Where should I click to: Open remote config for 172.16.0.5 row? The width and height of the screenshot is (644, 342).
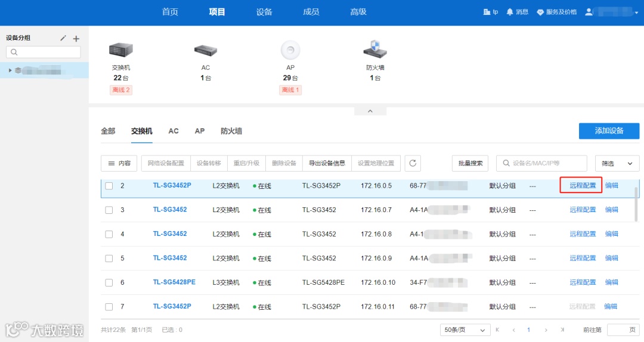(x=583, y=185)
